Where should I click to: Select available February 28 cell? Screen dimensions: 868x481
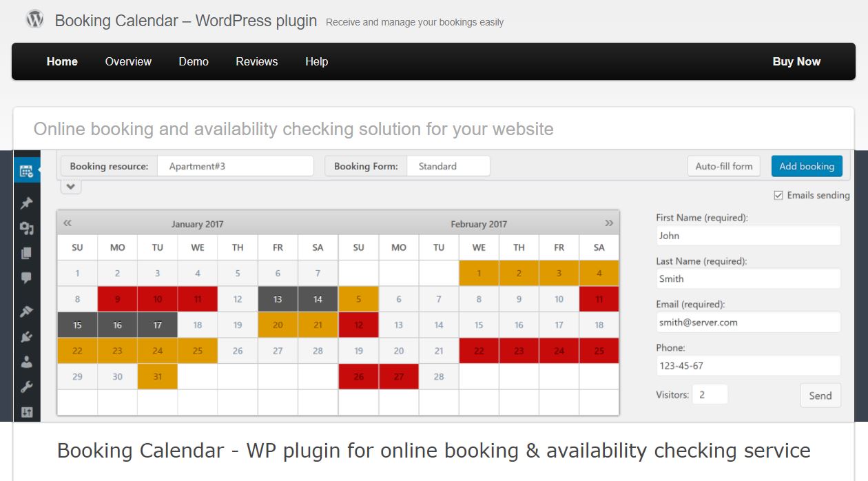coord(439,376)
